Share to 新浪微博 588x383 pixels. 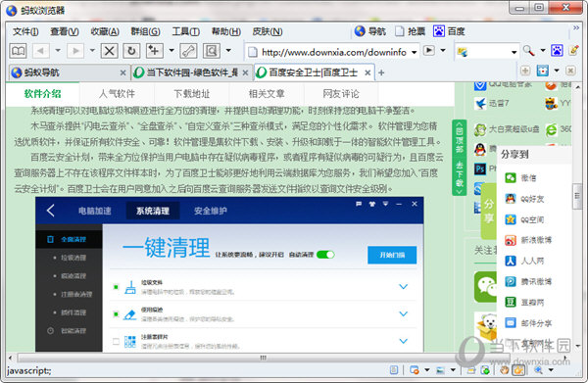tap(528, 240)
